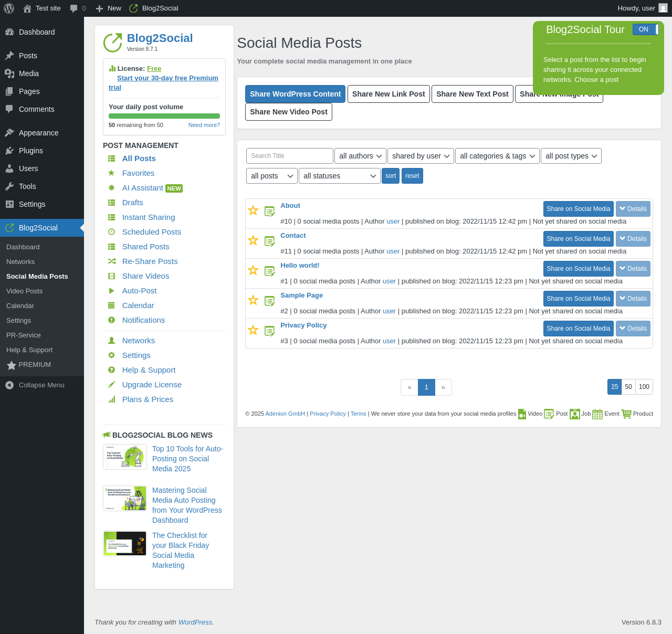Screen dimensions: 672x634
Task: Click the WordPress logo in admin bar
Action: (9, 8)
